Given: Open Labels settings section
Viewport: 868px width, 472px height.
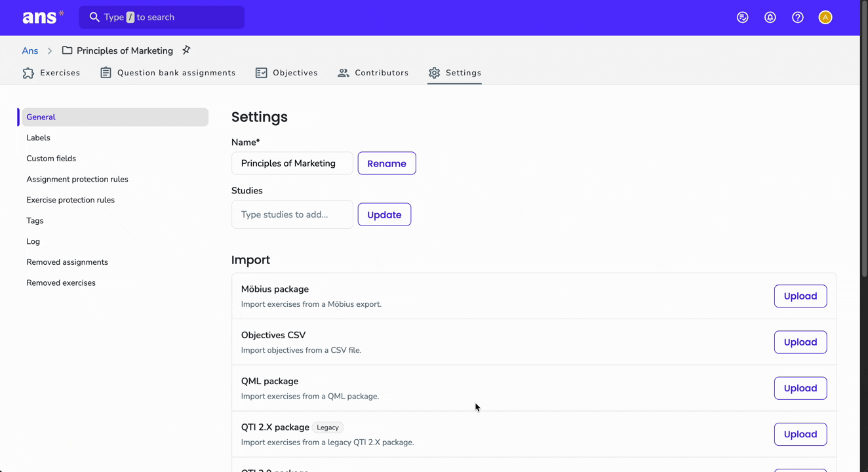Looking at the screenshot, I should pos(38,138).
